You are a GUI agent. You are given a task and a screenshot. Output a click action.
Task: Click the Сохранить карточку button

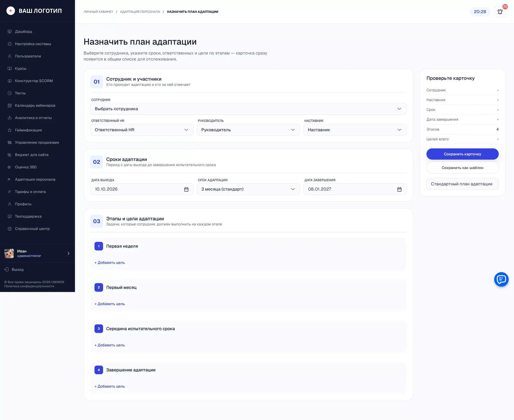(462, 154)
